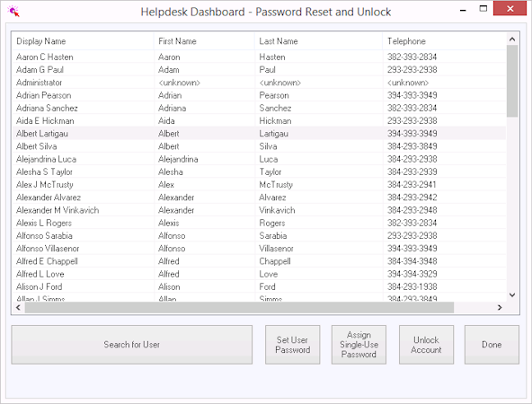Viewport: 532px width, 404px height.
Task: Close the Helpdesk Dashboard window
Action: tap(510, 8)
